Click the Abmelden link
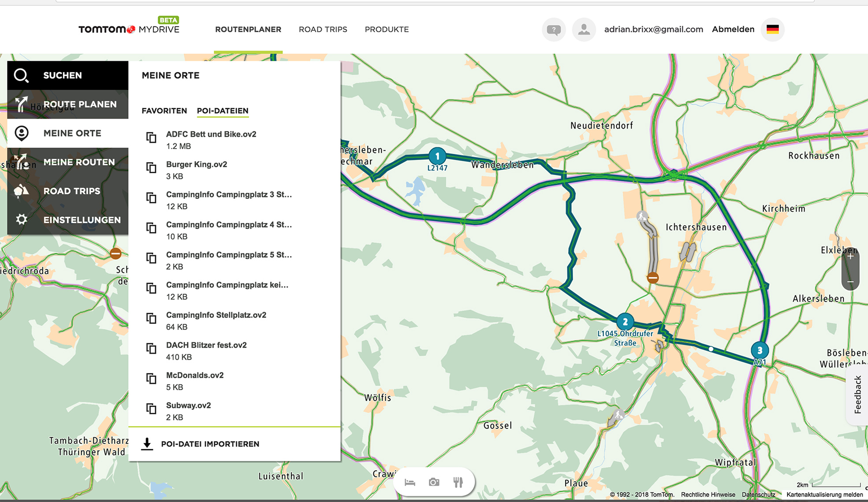The image size is (868, 502). point(733,30)
